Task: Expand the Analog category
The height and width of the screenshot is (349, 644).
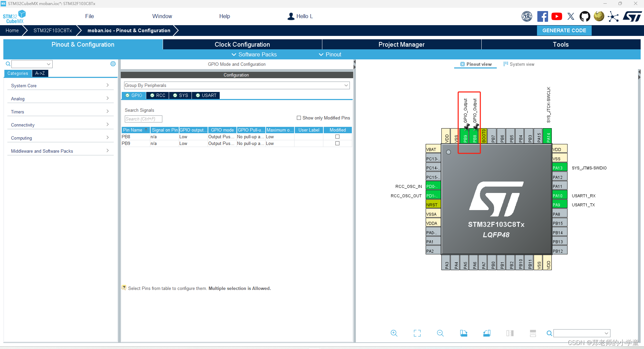Action: click(60, 99)
